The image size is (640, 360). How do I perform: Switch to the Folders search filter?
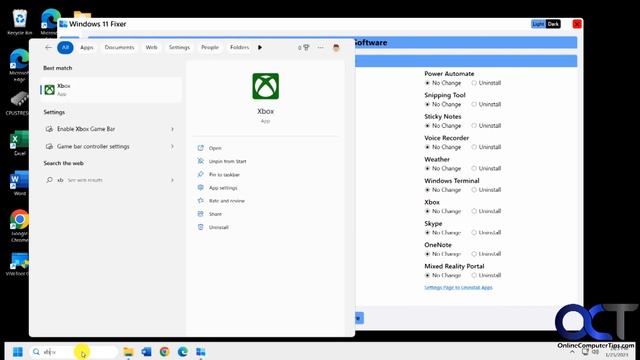point(240,47)
